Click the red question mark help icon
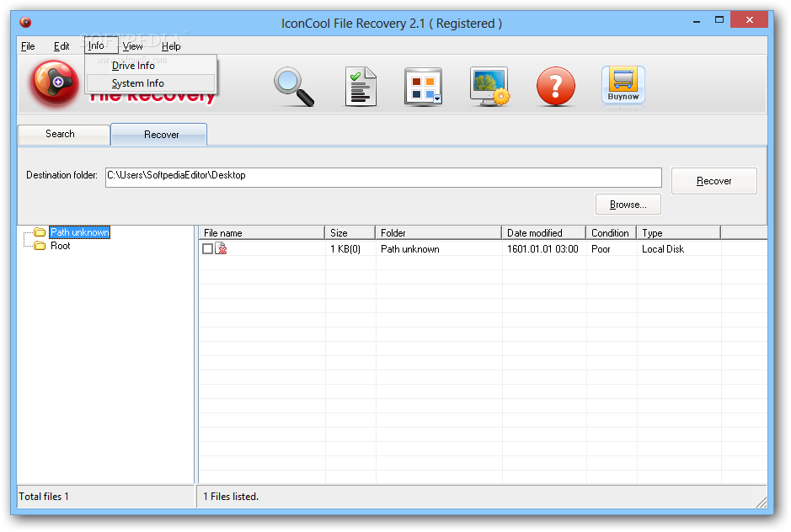 pyautogui.click(x=555, y=86)
